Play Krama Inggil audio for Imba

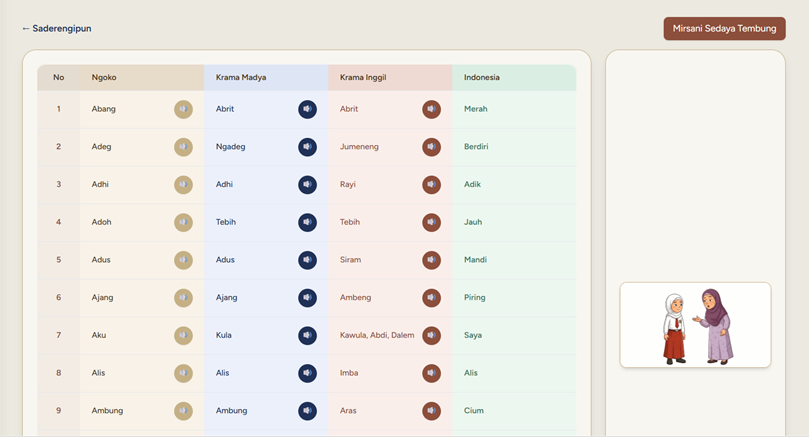click(431, 373)
